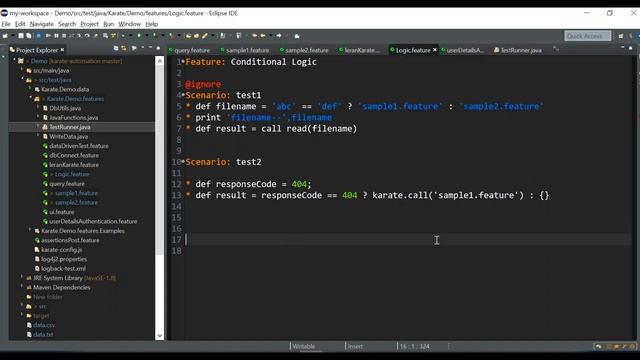Click the Collapse All icon in Project Explorer

click(116, 48)
